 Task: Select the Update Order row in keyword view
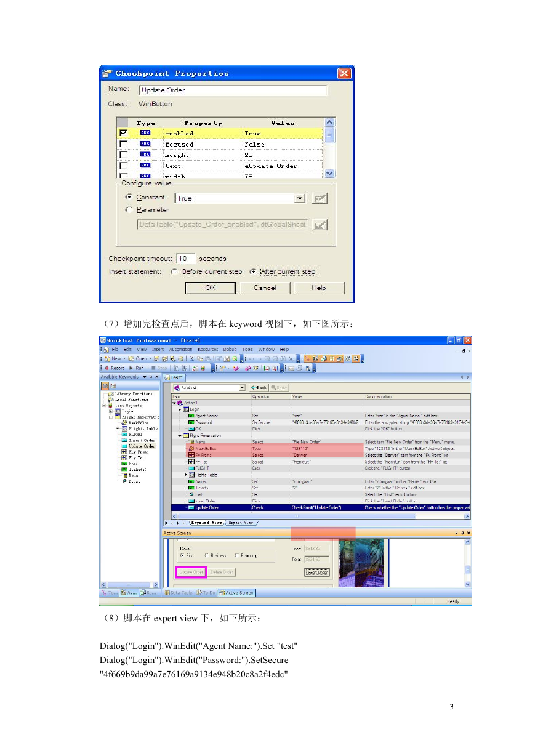[321, 507]
